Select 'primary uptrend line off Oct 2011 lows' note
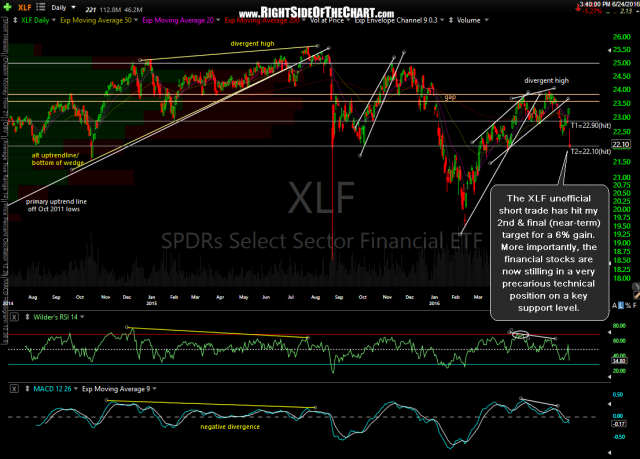The height and width of the screenshot is (459, 640). click(x=56, y=205)
